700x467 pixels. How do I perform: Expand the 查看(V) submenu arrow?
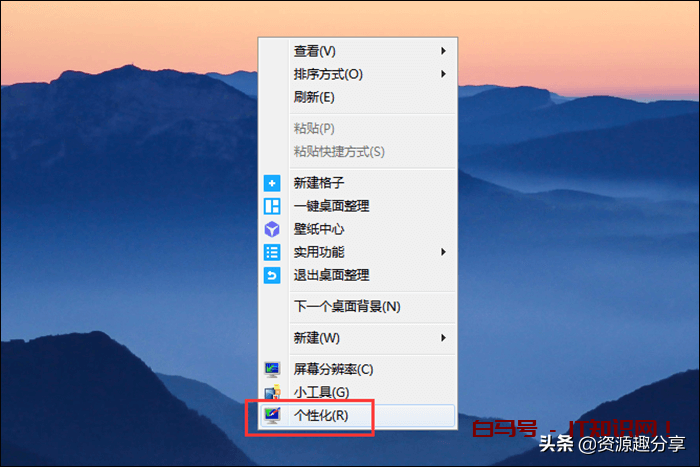pos(443,51)
